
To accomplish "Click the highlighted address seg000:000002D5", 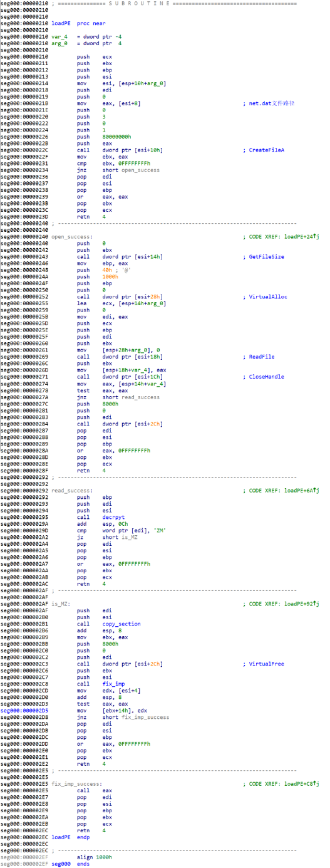I will [24, 710].
